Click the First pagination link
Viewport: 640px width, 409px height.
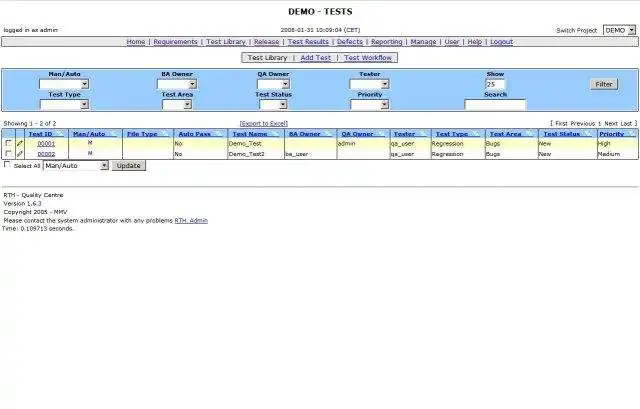pyautogui.click(x=561, y=123)
